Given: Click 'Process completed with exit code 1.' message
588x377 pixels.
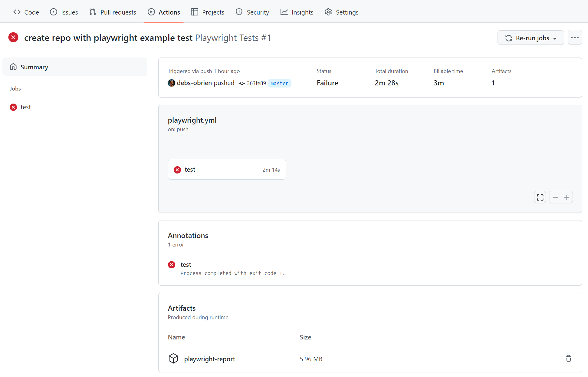Looking at the screenshot, I should click(x=233, y=273).
